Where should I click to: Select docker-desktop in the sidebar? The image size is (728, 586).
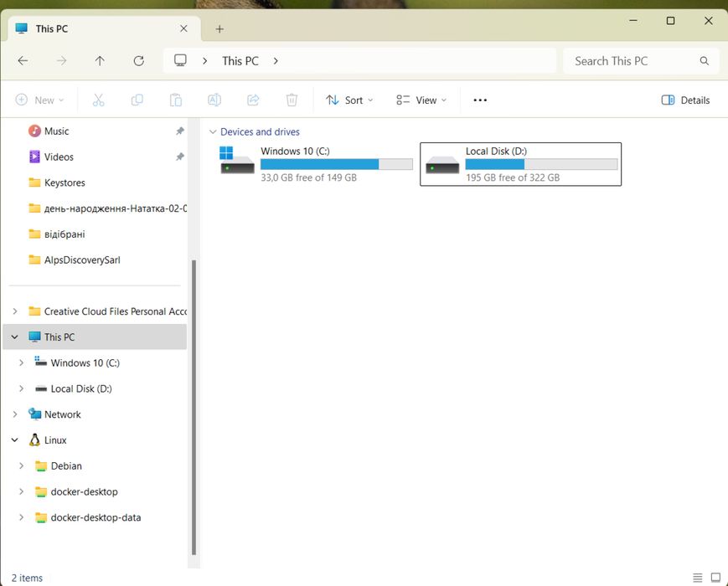point(84,491)
